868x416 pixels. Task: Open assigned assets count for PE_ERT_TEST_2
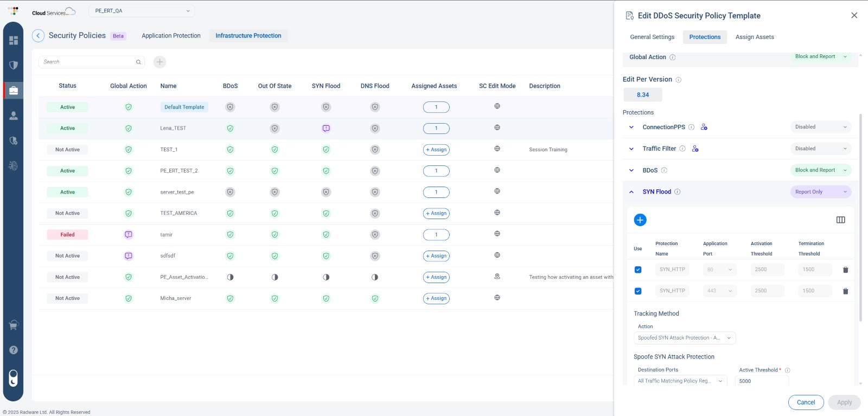pyautogui.click(x=436, y=171)
